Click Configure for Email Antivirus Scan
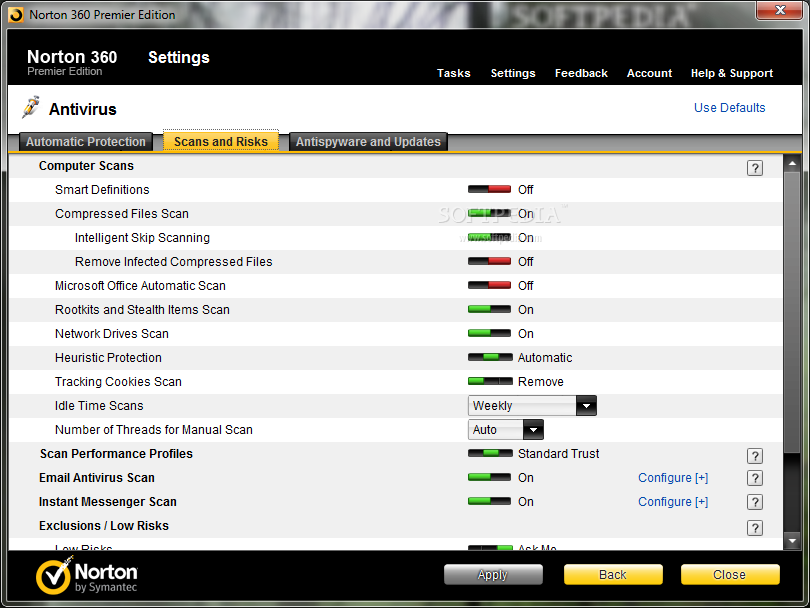This screenshot has height=608, width=810. [673, 478]
